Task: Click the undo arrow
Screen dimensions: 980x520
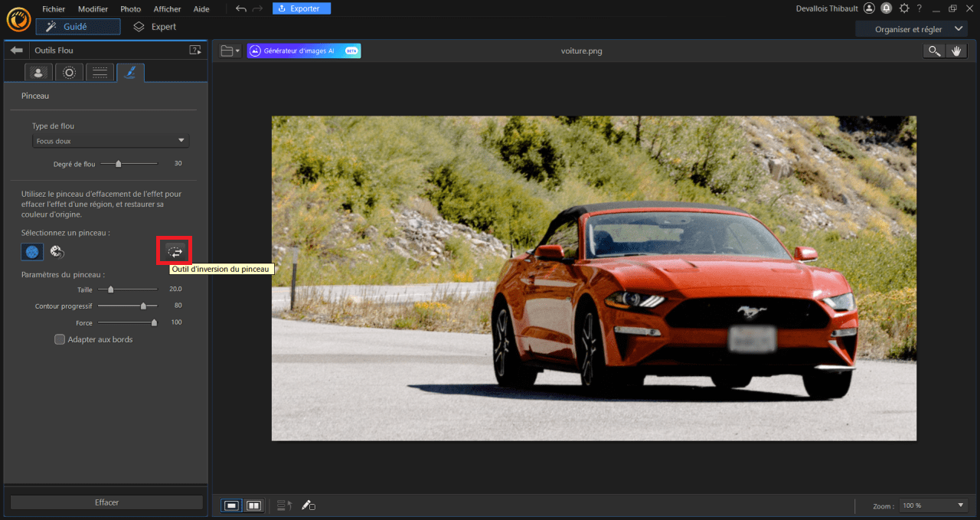Action: [241, 8]
